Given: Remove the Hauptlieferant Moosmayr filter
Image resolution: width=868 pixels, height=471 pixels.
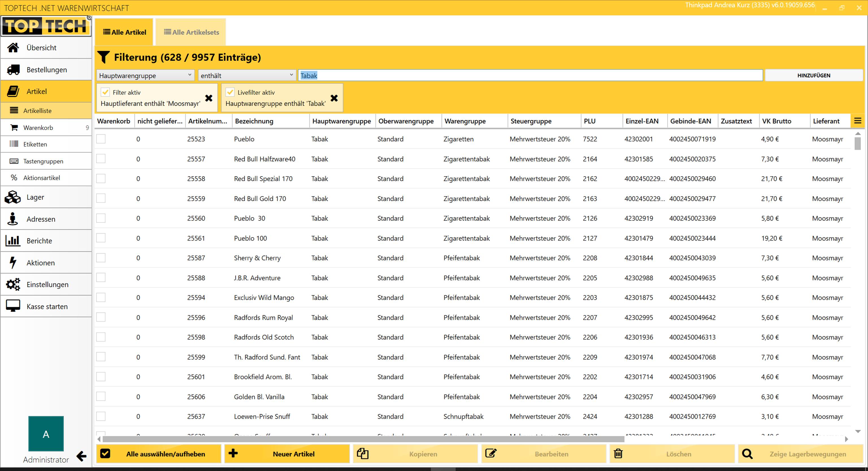Looking at the screenshot, I should pyautogui.click(x=209, y=98).
